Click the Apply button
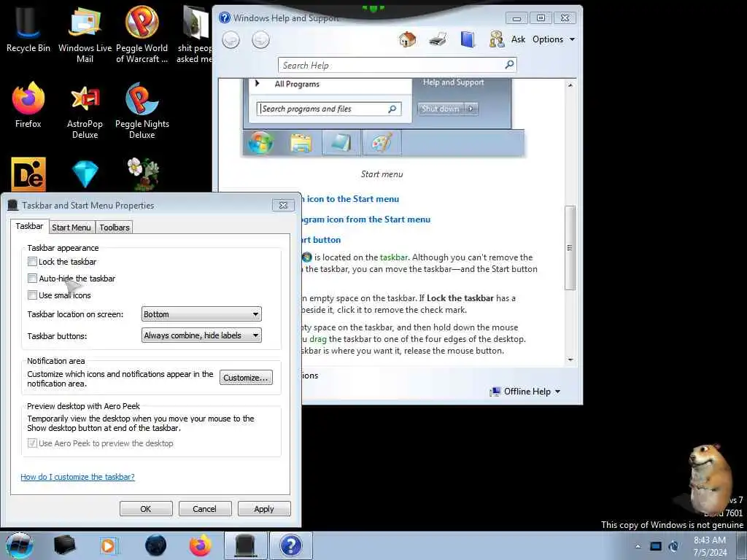Viewport: 747px width, 560px height. coord(264,508)
